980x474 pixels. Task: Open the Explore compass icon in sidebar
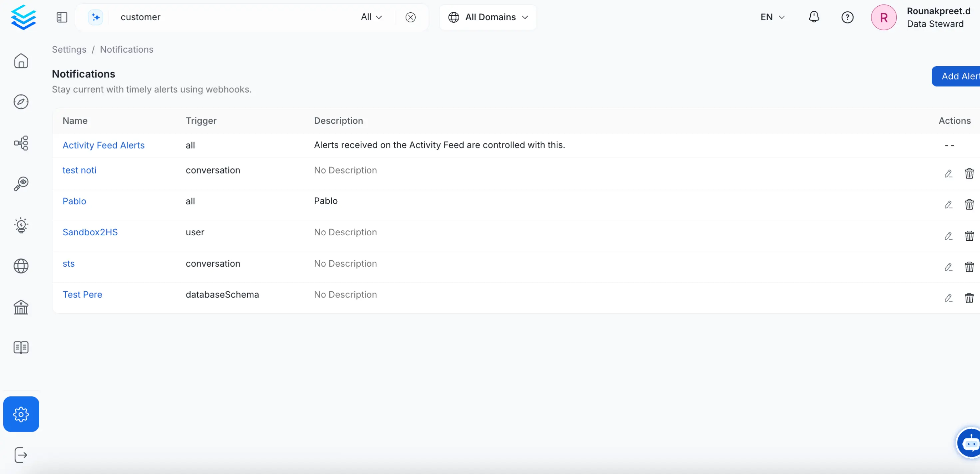click(x=21, y=102)
